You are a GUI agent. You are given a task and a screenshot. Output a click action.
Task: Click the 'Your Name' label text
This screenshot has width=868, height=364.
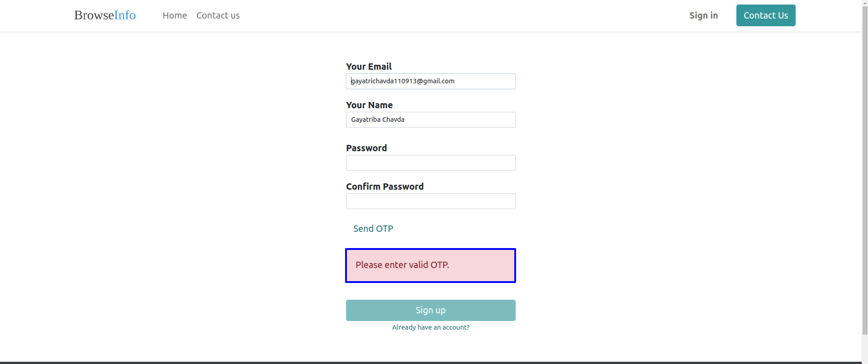tap(369, 105)
